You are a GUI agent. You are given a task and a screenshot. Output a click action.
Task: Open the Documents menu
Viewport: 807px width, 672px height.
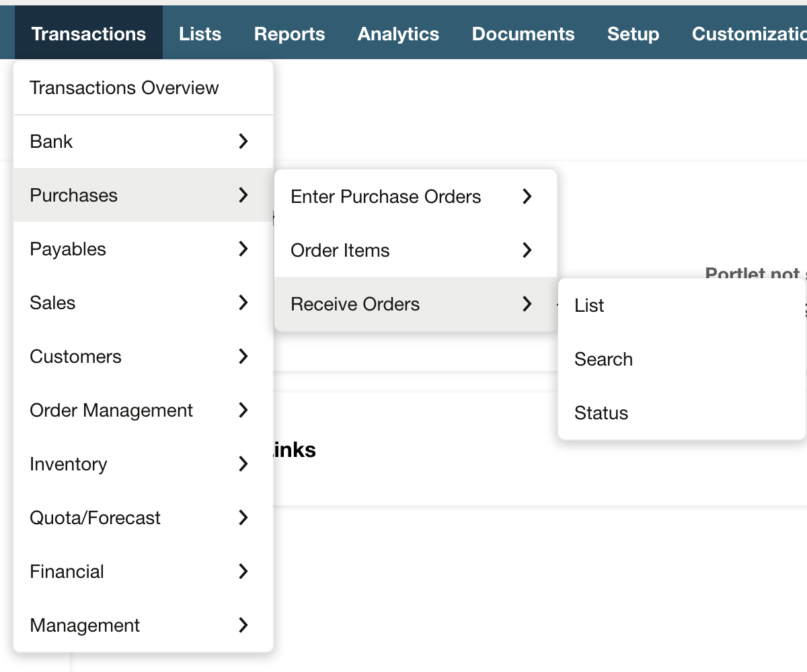[x=523, y=34]
